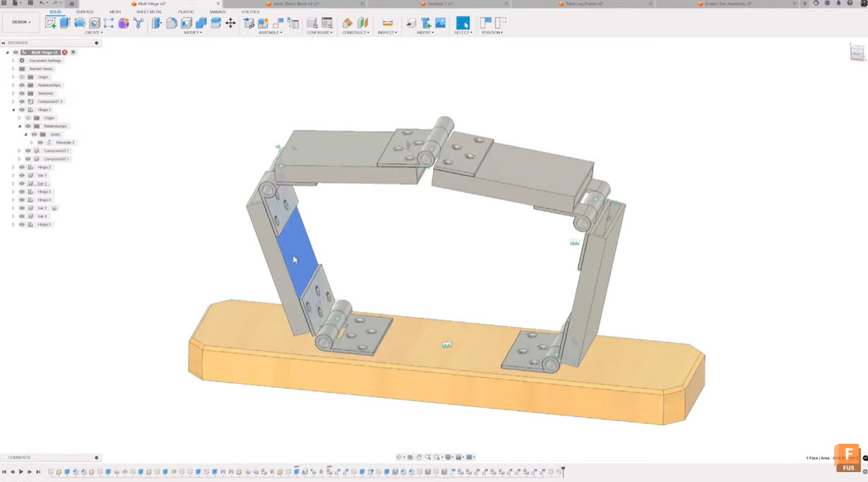Click the Measure icon above Inspect
Screen dimensions: 868x482
click(x=387, y=23)
